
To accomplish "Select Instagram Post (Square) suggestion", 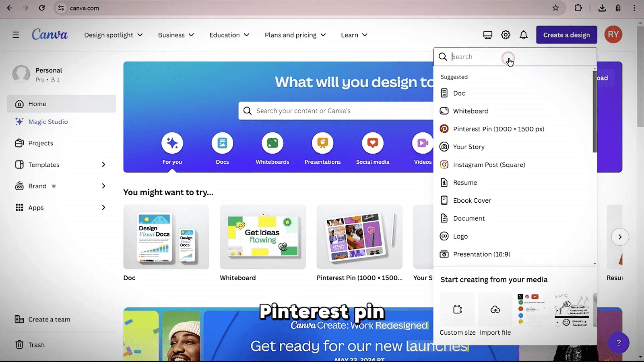I will coord(514,165).
